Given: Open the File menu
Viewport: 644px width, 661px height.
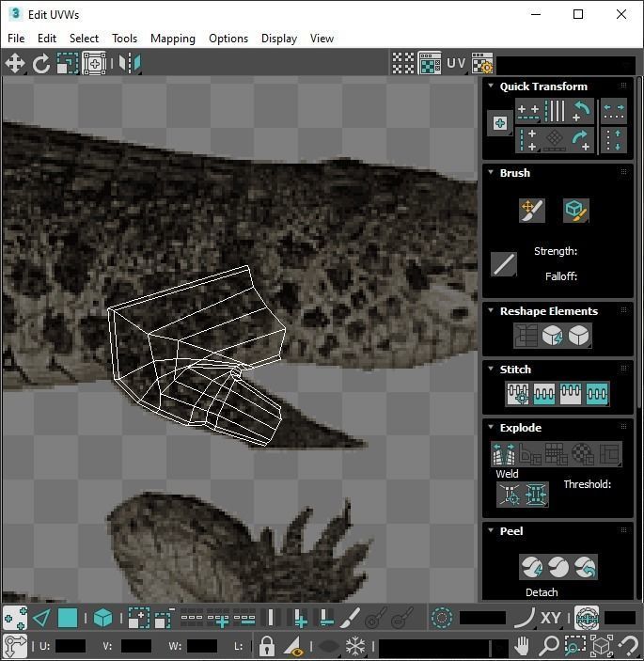Looking at the screenshot, I should coord(16,39).
